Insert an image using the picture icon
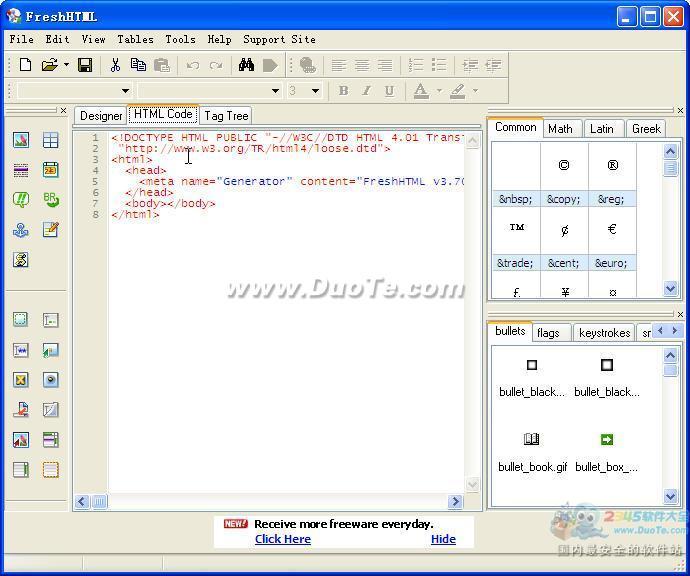690x576 pixels. [x=21, y=140]
